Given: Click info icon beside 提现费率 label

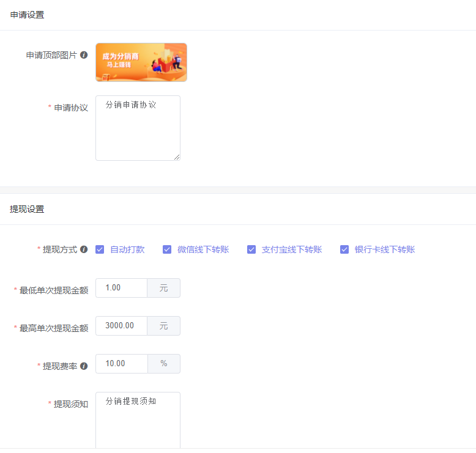Looking at the screenshot, I should (x=84, y=366).
